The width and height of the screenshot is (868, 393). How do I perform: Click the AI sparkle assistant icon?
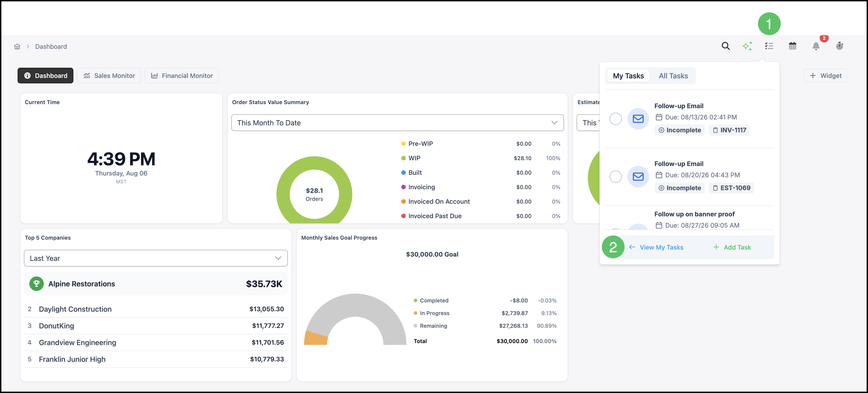747,46
